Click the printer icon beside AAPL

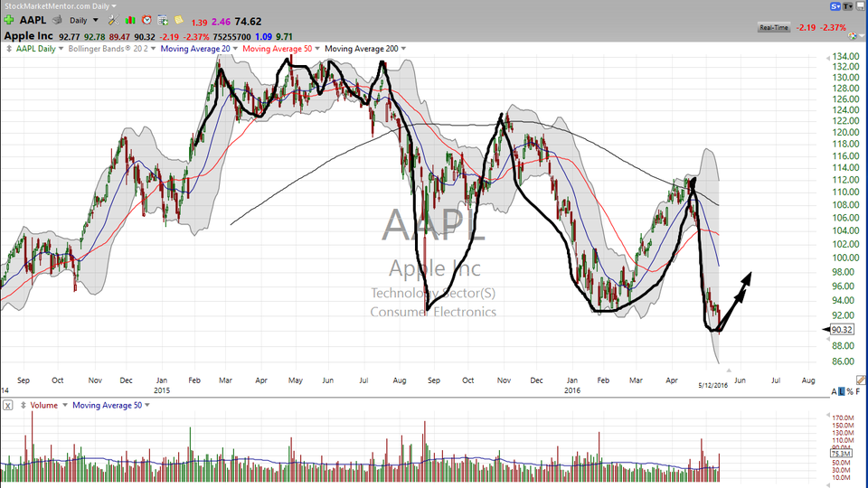(57, 20)
